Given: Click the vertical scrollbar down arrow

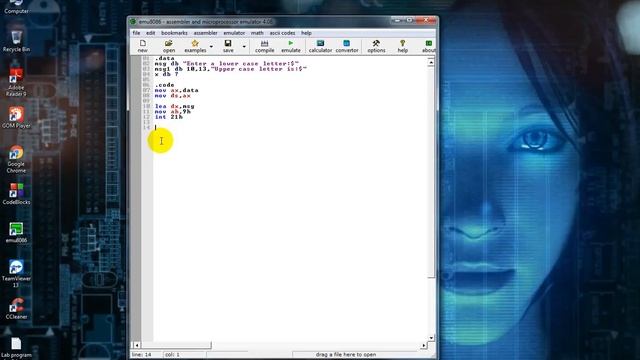Looking at the screenshot, I should coord(431,338).
